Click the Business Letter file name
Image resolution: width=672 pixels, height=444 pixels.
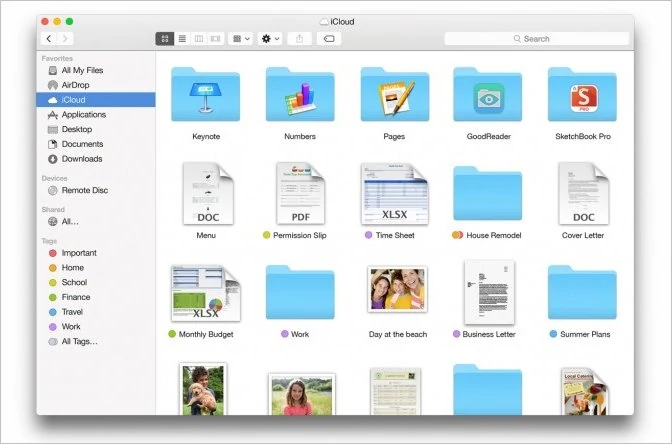pyautogui.click(x=489, y=334)
